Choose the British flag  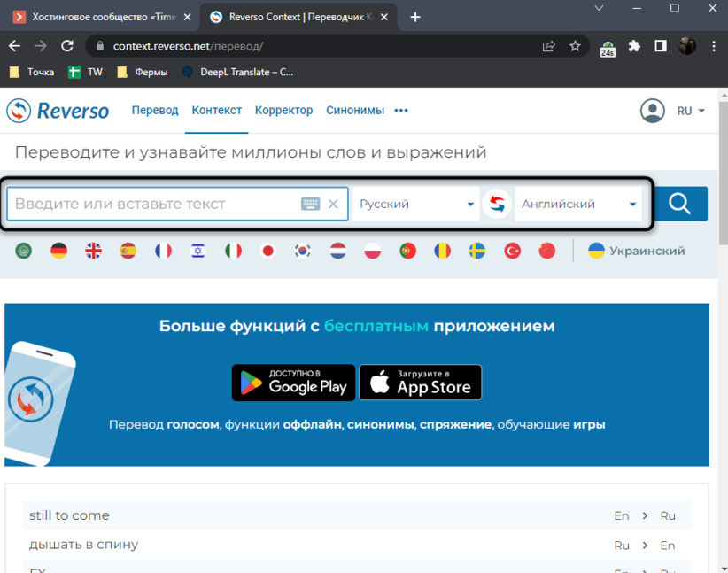[93, 251]
